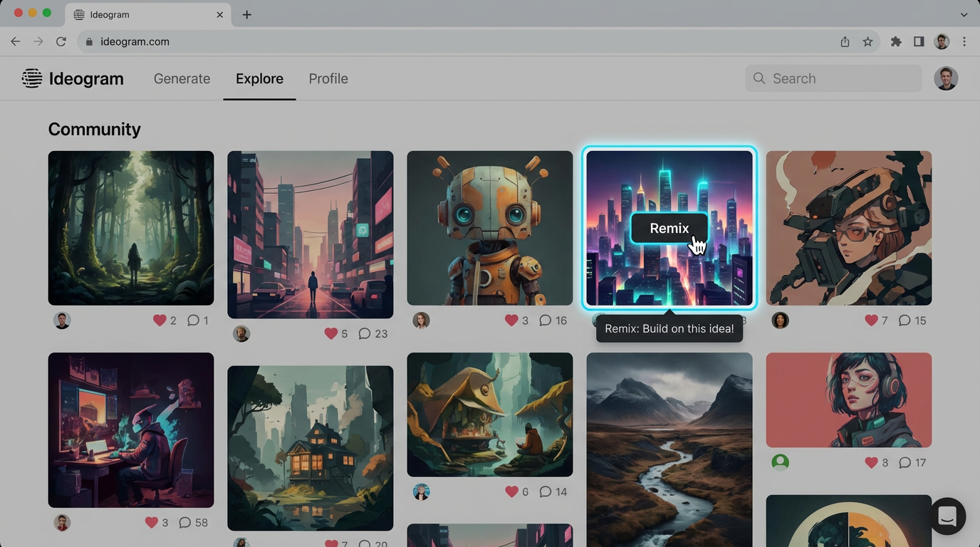980x547 pixels.
Task: Click the Search field
Action: [833, 78]
